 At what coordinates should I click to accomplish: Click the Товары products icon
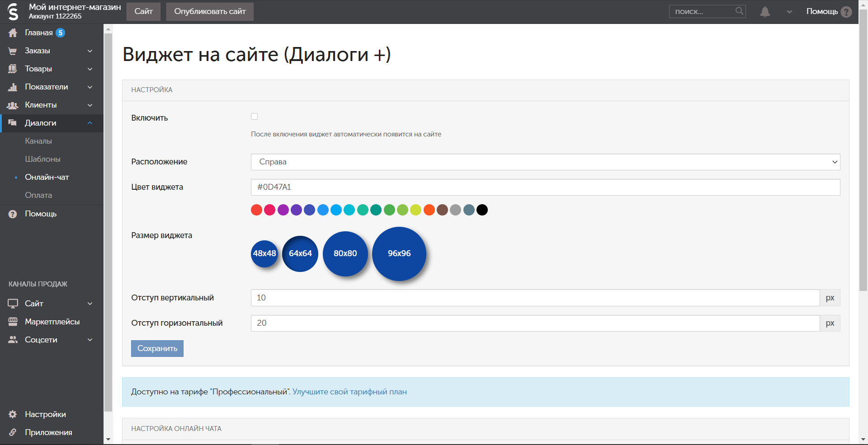click(x=13, y=69)
